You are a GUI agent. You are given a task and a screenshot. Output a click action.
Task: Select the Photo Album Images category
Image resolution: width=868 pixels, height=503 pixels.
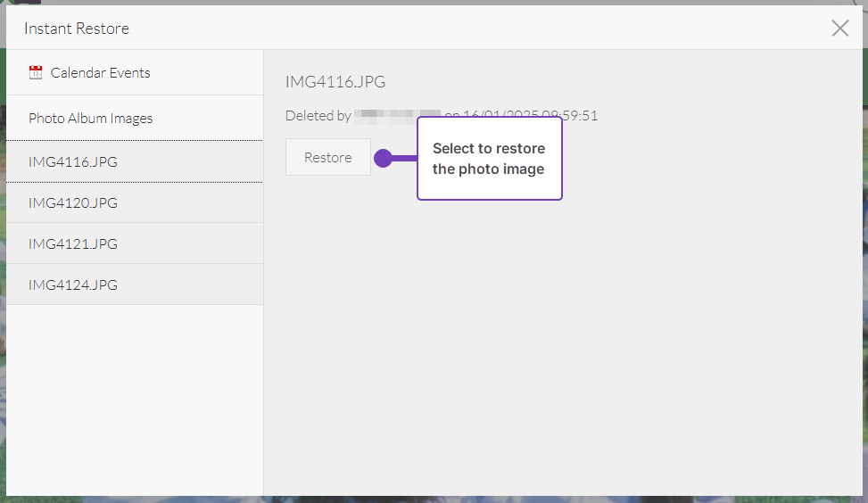click(x=90, y=119)
